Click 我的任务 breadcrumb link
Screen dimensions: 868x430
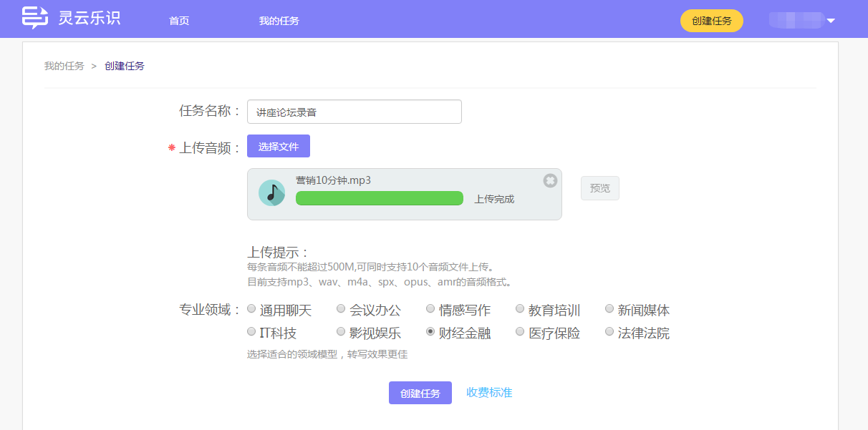(64, 66)
